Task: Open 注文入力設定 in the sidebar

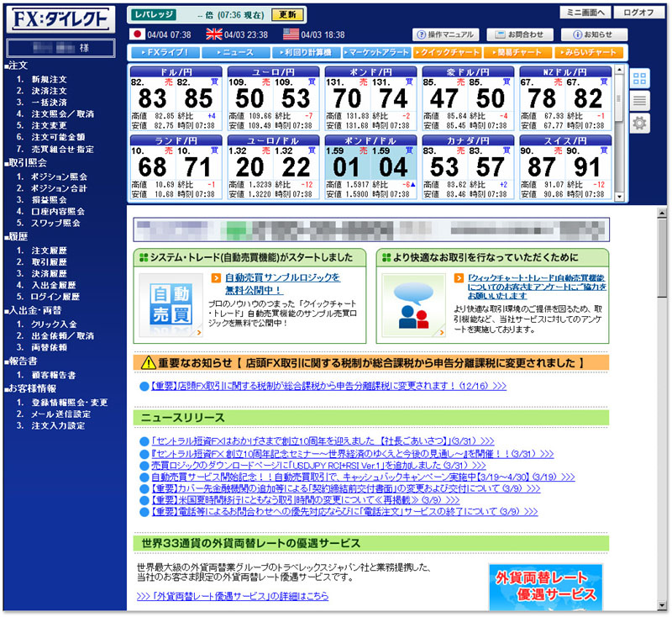Action: pyautogui.click(x=58, y=426)
